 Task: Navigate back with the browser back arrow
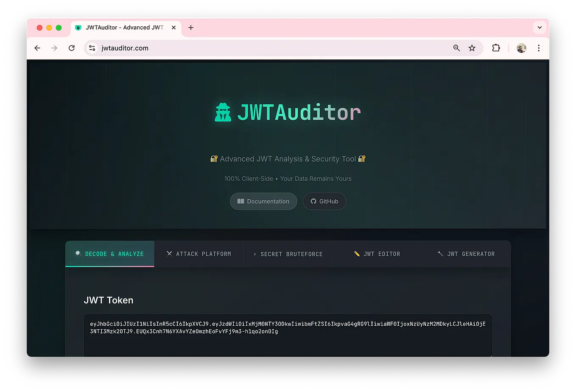click(37, 48)
